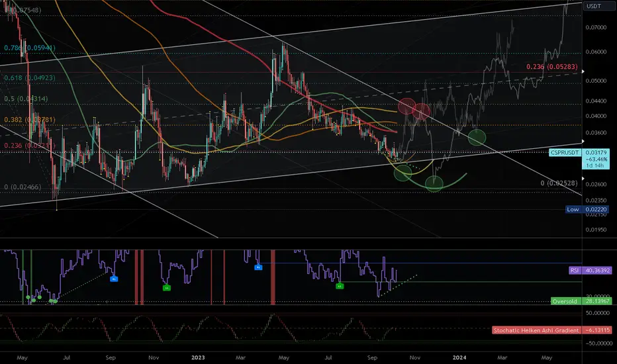
Task: Select the 0.236 (0.03221) Fibonacci label
Action: [30, 146]
